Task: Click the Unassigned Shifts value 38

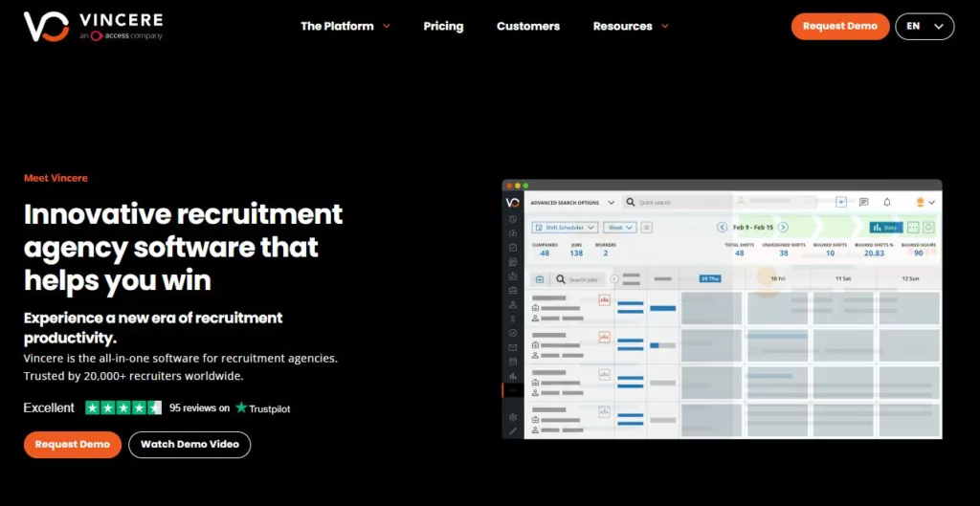Action: [784, 253]
